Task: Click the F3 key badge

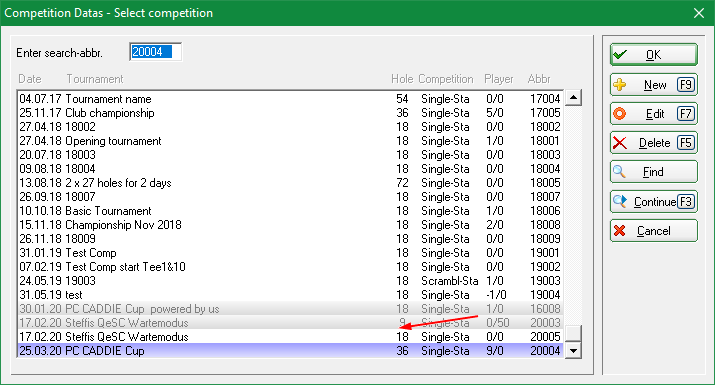Action: pyautogui.click(x=686, y=201)
